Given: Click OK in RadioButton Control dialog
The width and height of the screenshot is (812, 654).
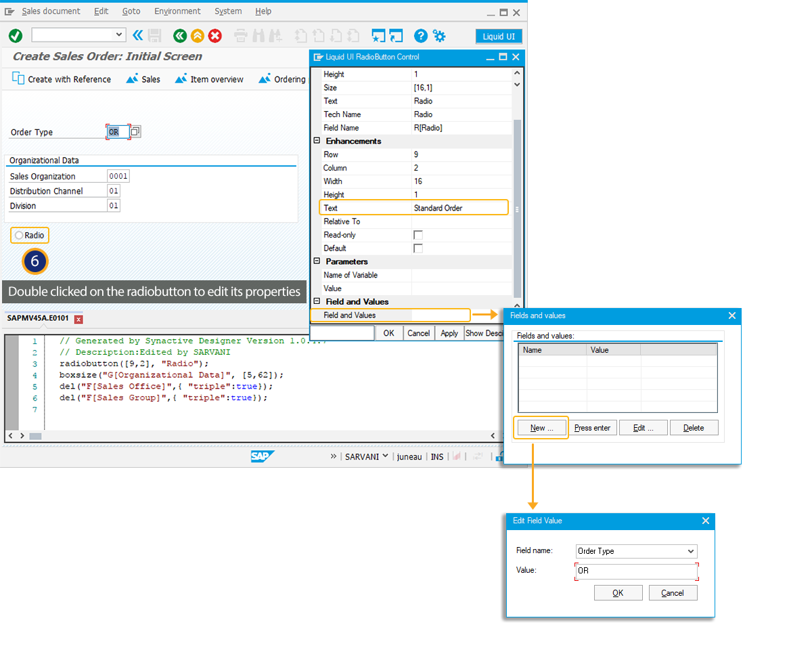Looking at the screenshot, I should pyautogui.click(x=388, y=333).
